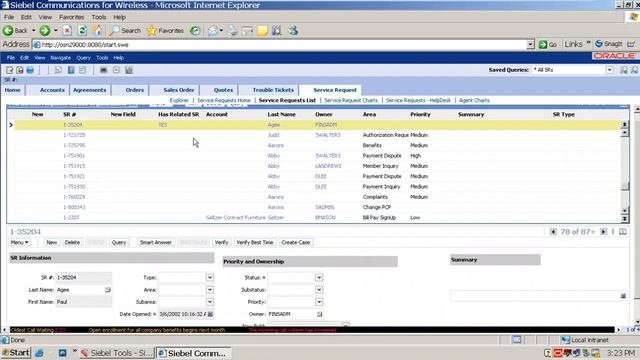Open IE Favorites star
Image resolution: width=640 pixels, height=360 pixels.
165,30
